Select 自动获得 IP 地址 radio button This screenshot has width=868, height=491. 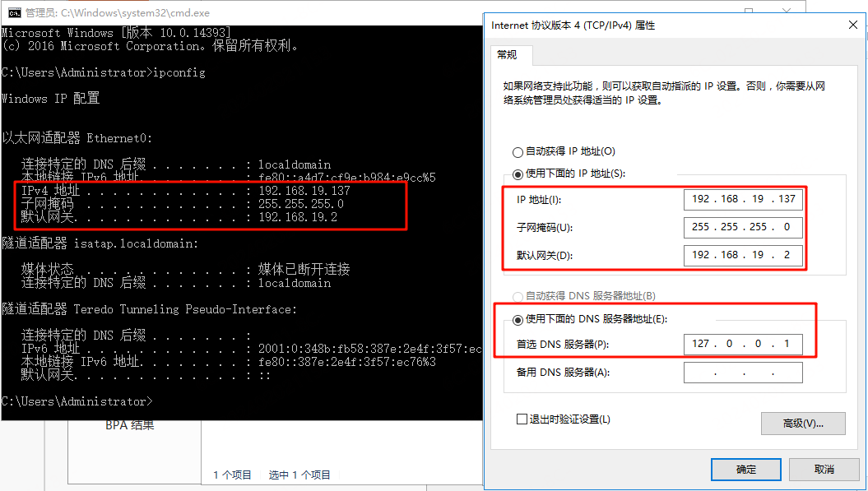518,152
